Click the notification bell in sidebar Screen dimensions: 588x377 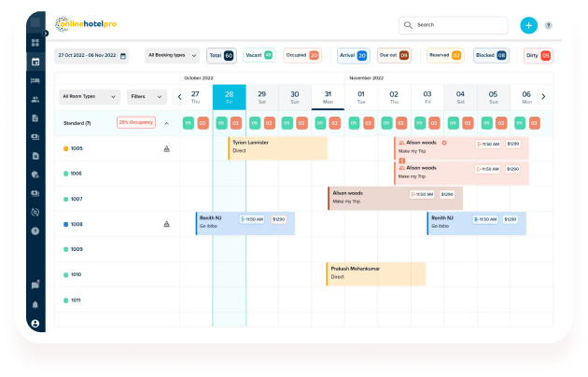pos(35,304)
